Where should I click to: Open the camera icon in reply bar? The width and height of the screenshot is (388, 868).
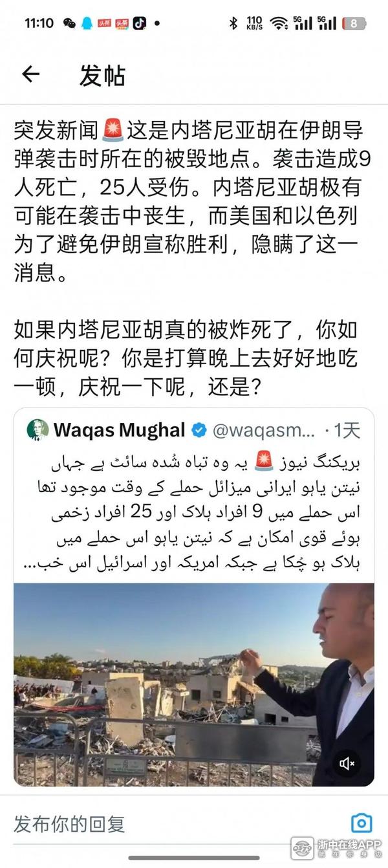pos(361,823)
